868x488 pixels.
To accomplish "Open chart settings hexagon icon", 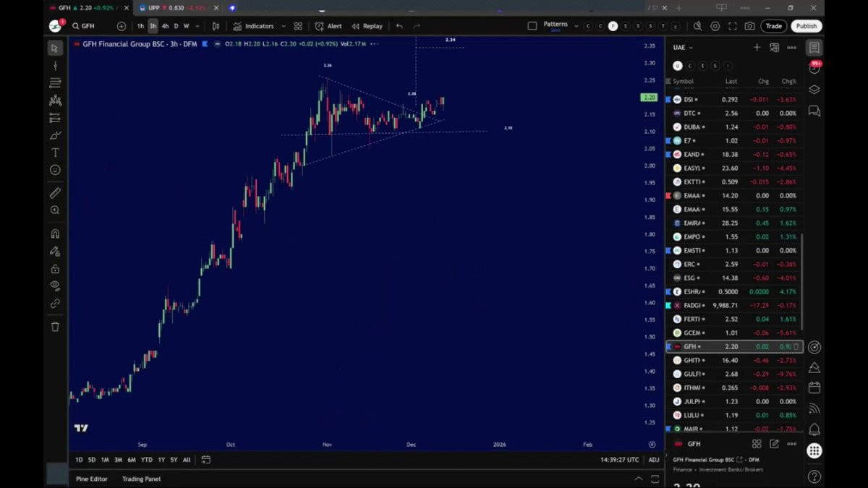I will [715, 26].
